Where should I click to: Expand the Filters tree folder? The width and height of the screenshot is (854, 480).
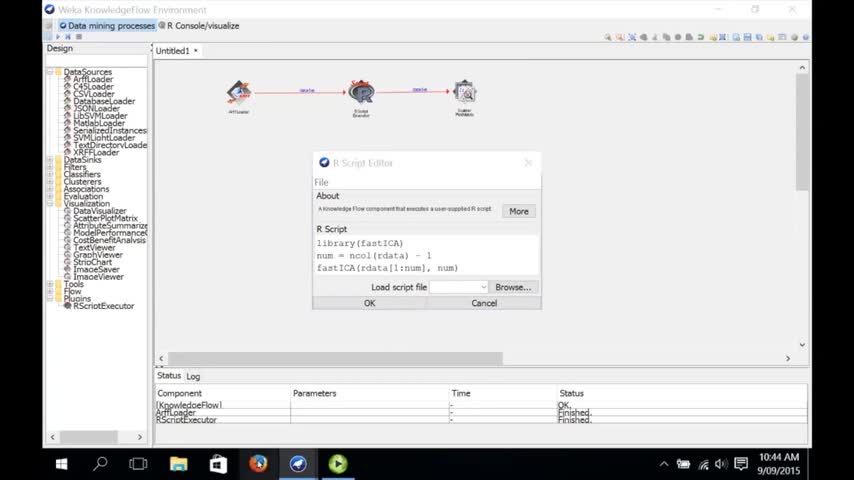click(50, 167)
